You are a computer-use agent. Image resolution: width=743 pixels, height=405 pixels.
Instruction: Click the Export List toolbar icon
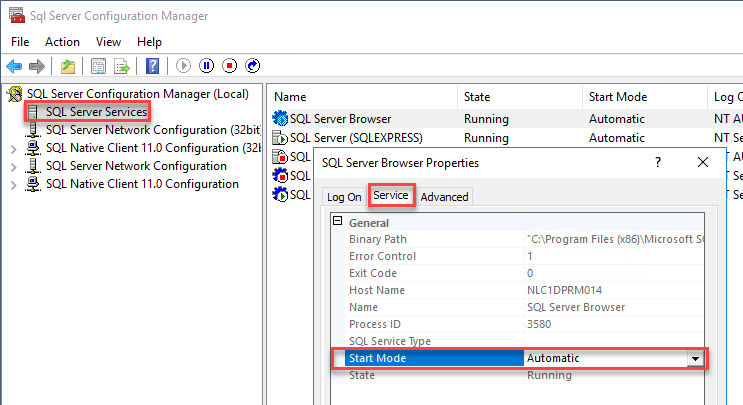click(x=121, y=66)
